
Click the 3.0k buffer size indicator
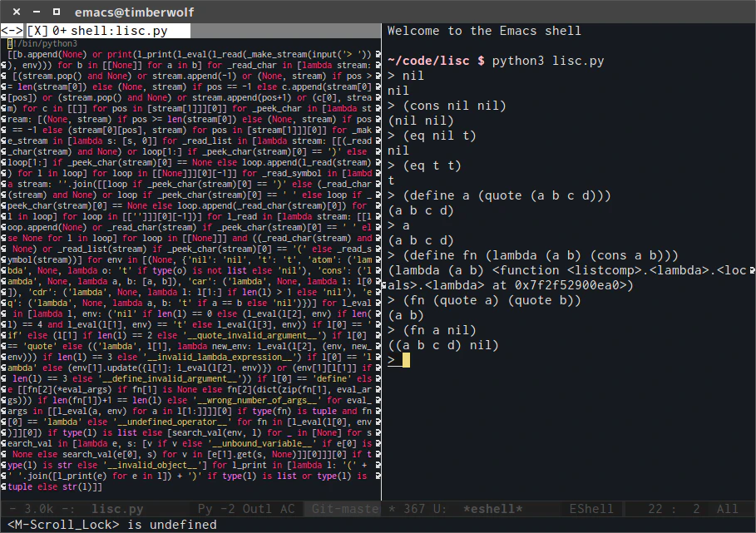coord(39,509)
